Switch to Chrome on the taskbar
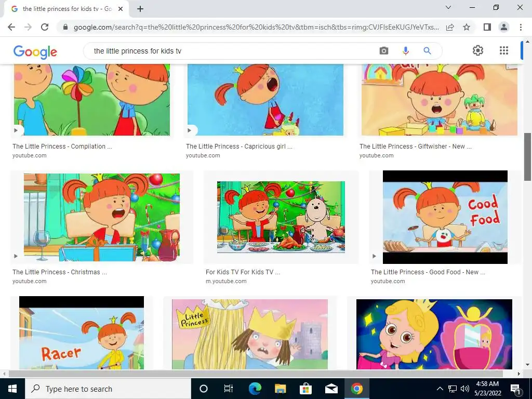 point(356,389)
